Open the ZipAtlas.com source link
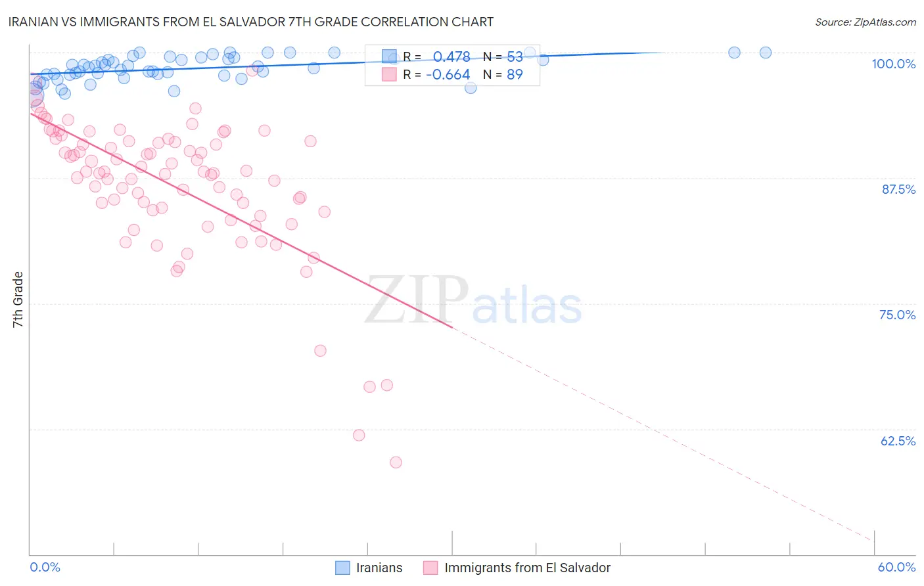 866,22
